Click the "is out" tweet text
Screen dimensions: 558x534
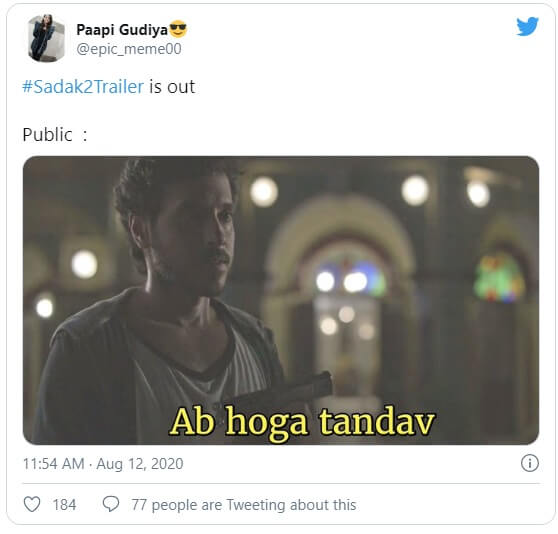[172, 87]
